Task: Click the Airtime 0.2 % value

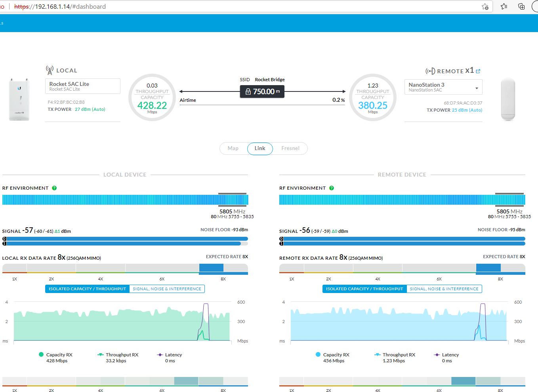Action: [x=338, y=100]
